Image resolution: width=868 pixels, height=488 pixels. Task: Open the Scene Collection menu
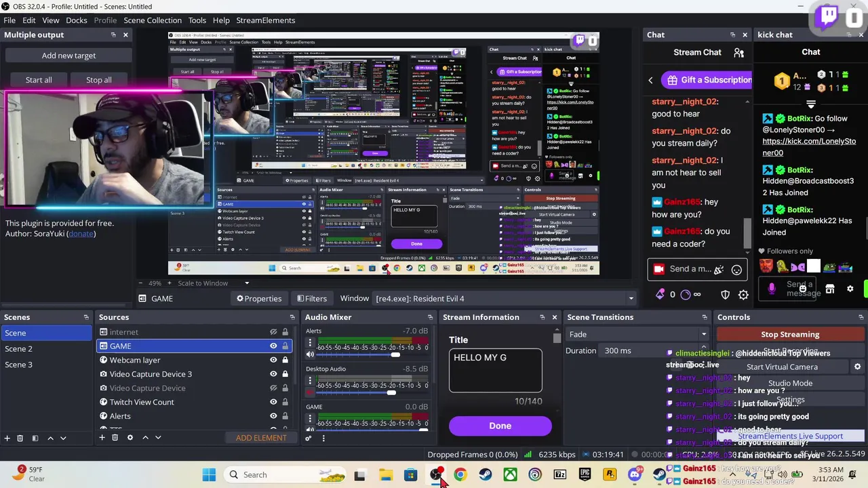(153, 20)
